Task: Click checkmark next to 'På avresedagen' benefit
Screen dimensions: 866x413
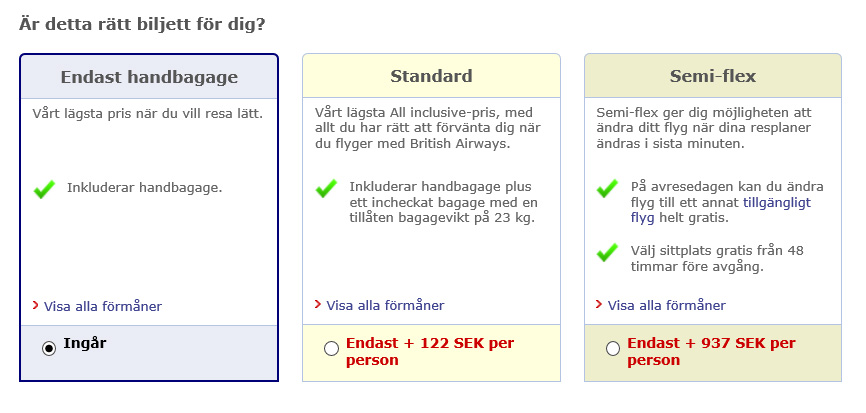Action: click(607, 189)
